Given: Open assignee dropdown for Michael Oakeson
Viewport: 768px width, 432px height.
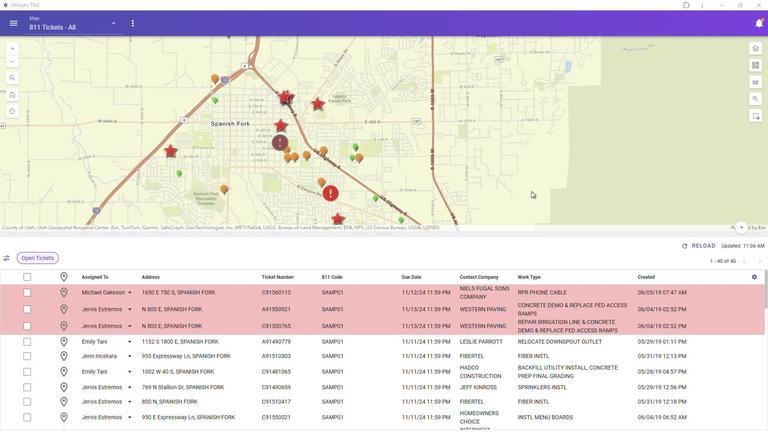Looking at the screenshot, I should coord(129,293).
